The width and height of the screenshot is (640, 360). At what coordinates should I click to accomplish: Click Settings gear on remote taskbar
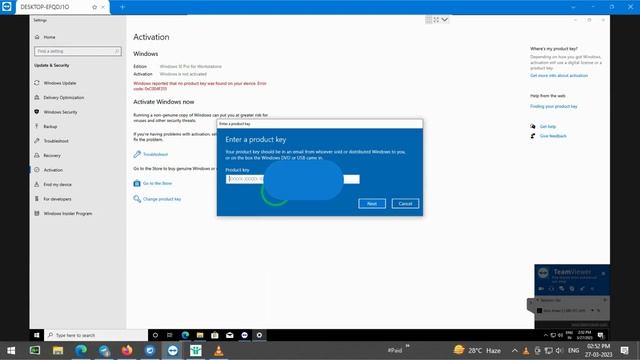pyautogui.click(x=259, y=335)
